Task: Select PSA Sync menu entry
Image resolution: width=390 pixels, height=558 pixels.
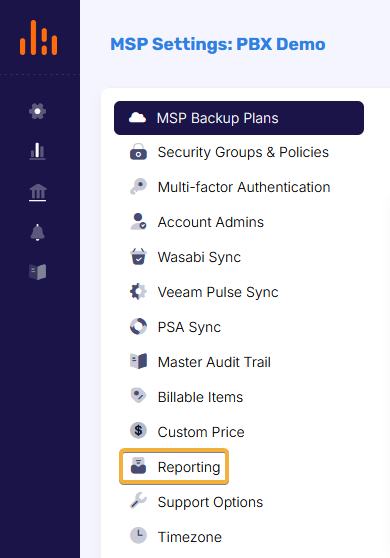Action: 189,327
